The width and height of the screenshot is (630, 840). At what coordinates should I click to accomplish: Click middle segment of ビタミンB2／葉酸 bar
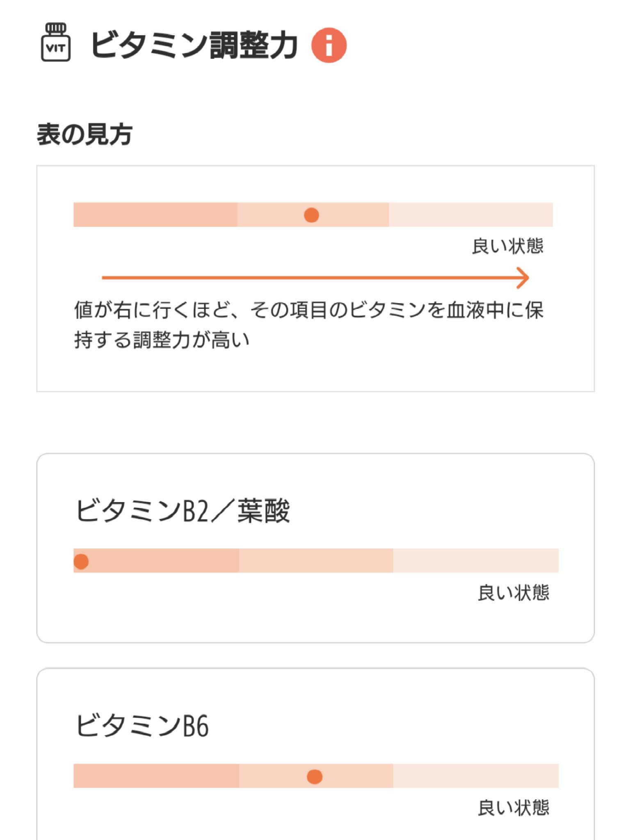316,561
